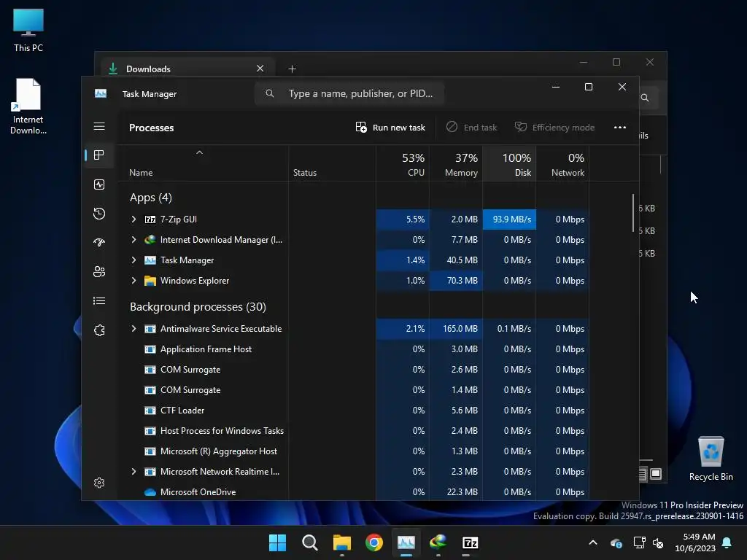This screenshot has height=560, width=747.
Task: Open the Users page sidebar icon
Action: (99, 271)
